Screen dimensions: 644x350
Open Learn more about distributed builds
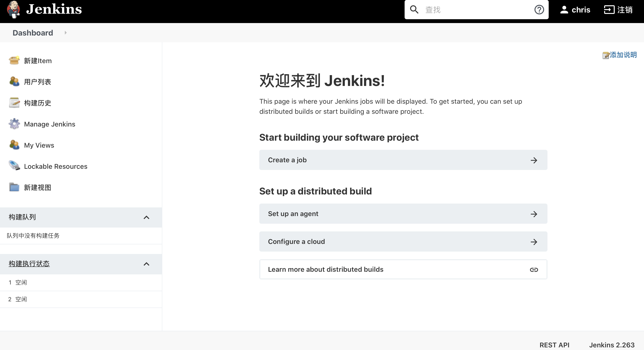tap(403, 269)
